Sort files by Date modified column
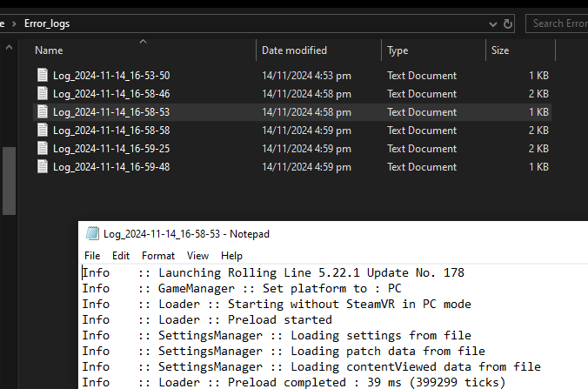Viewport: 588px width, 389px height. [294, 50]
